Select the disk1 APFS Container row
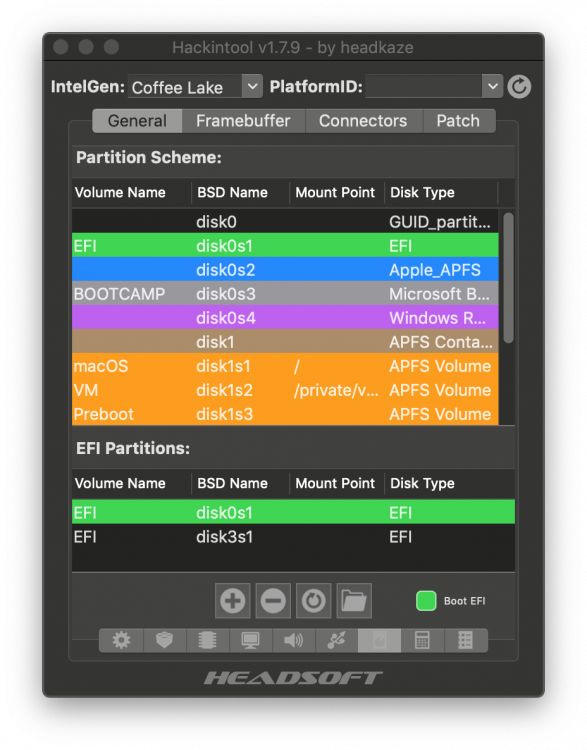 285,342
